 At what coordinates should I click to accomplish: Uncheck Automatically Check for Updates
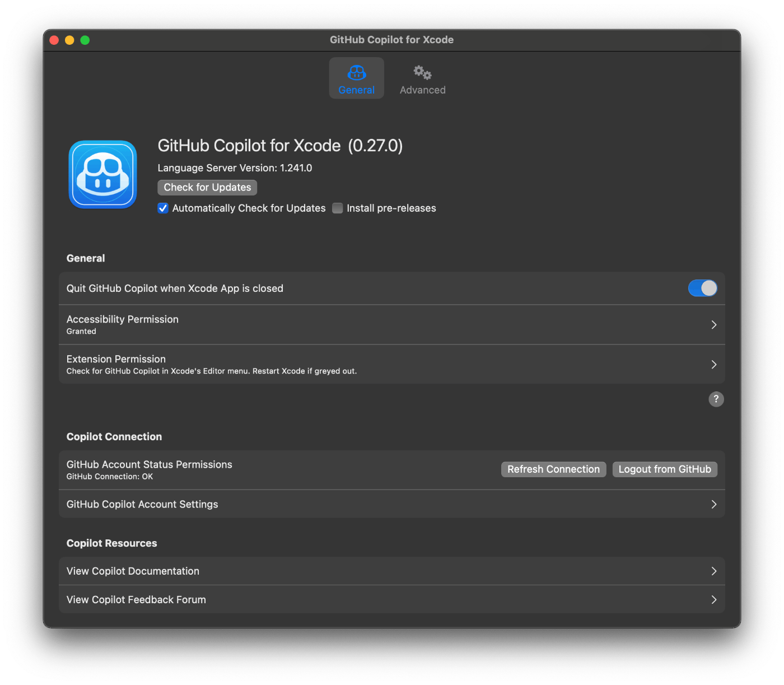pyautogui.click(x=162, y=208)
